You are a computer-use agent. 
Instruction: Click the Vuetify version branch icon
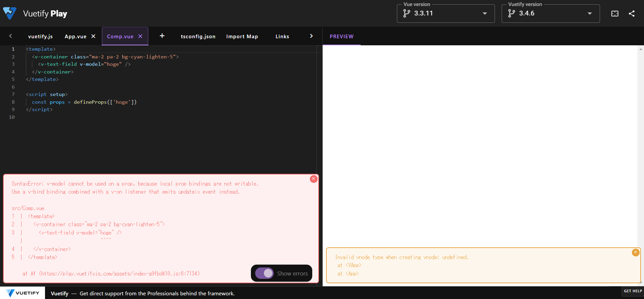tap(511, 13)
